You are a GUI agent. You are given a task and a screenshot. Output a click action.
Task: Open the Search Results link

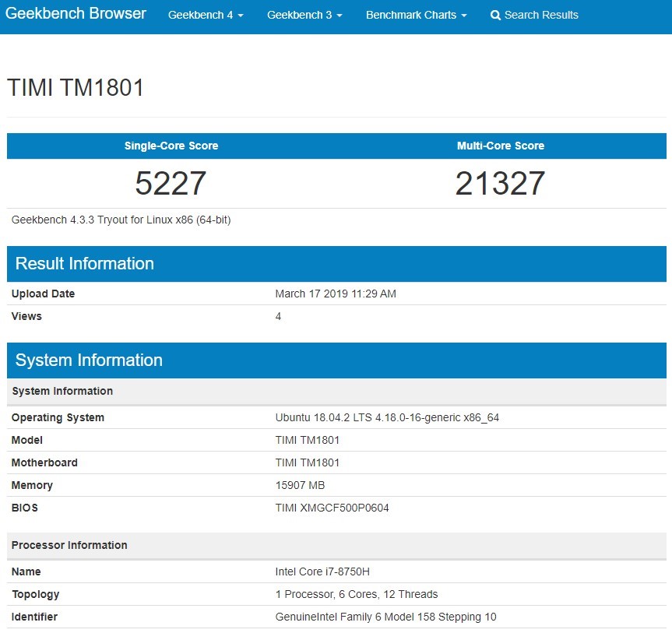pos(534,15)
